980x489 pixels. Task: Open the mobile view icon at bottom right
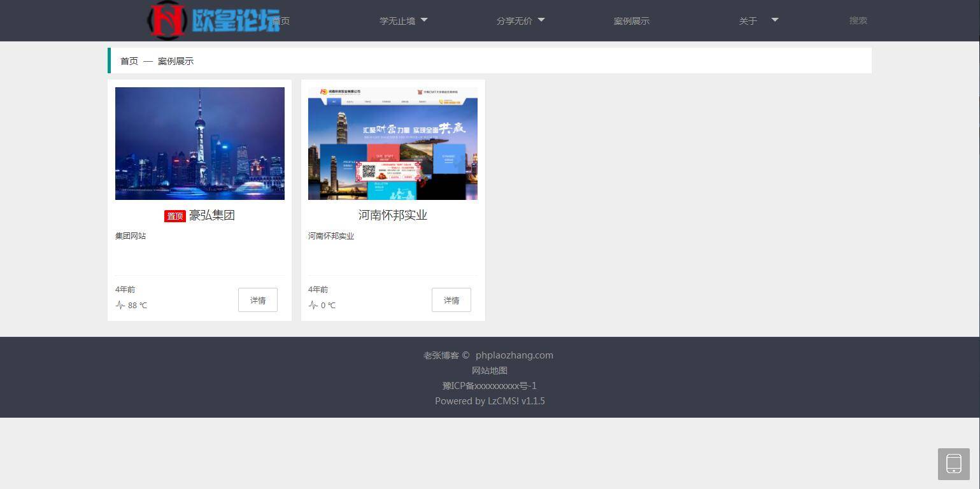[x=953, y=464]
